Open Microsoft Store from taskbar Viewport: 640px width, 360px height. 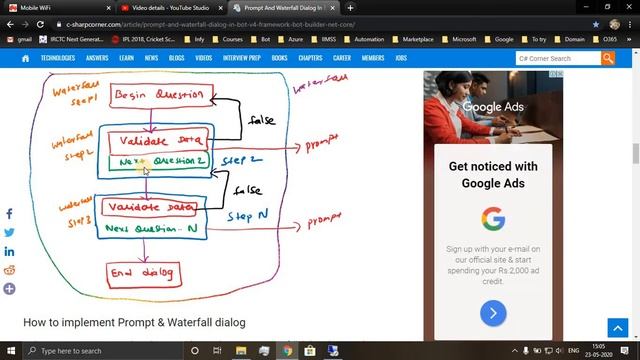coord(310,351)
